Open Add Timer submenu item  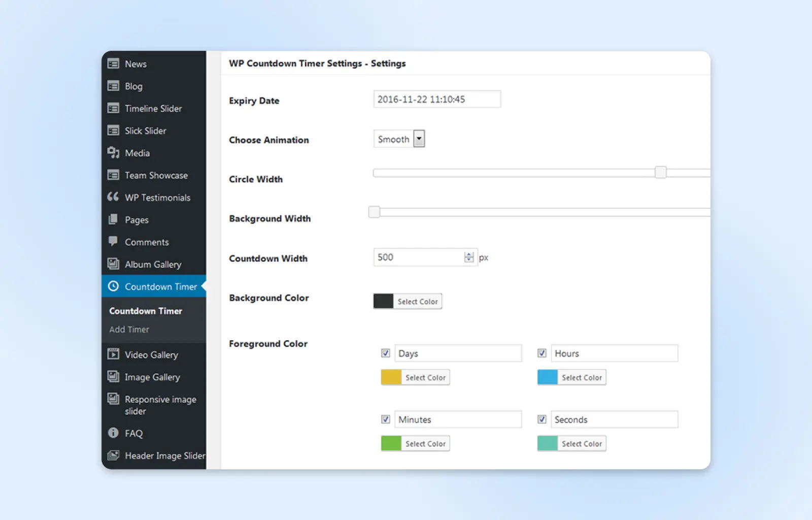click(129, 330)
